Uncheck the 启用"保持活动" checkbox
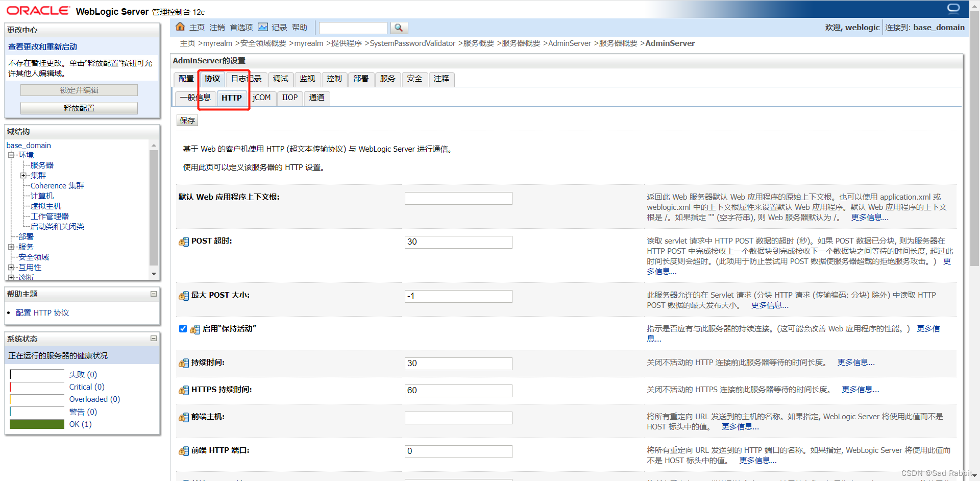Screen dimensions: 980x481 coord(182,328)
